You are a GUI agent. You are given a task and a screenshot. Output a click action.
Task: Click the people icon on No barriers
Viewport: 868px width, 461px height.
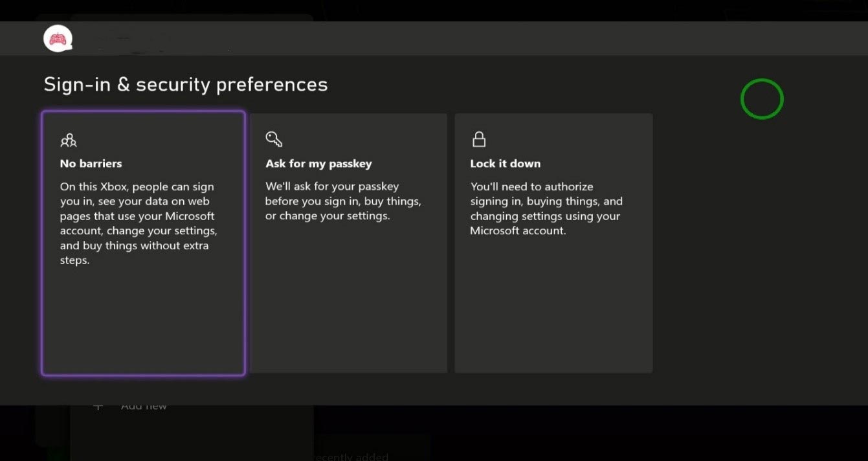[69, 139]
